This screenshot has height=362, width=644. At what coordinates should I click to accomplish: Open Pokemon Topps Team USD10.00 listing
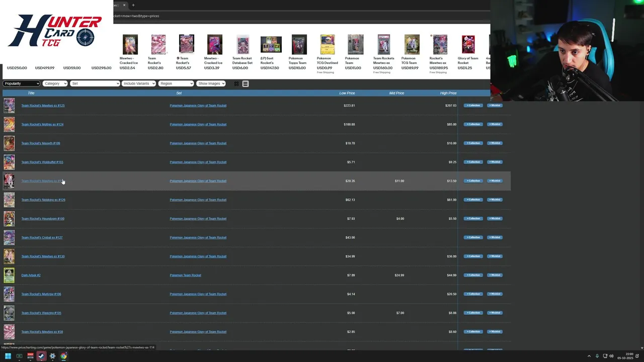[299, 52]
